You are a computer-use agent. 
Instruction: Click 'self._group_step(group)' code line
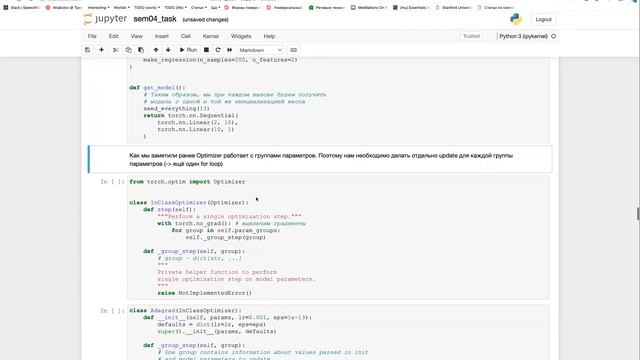point(225,237)
